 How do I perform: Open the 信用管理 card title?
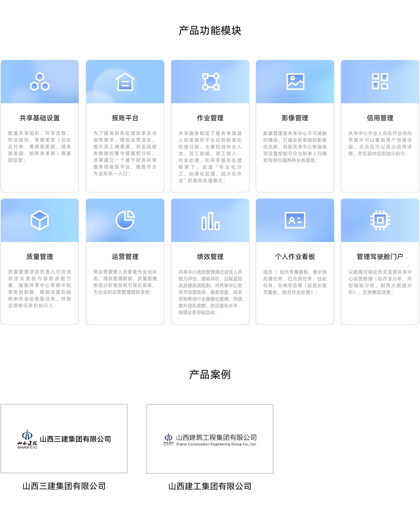coord(380,118)
